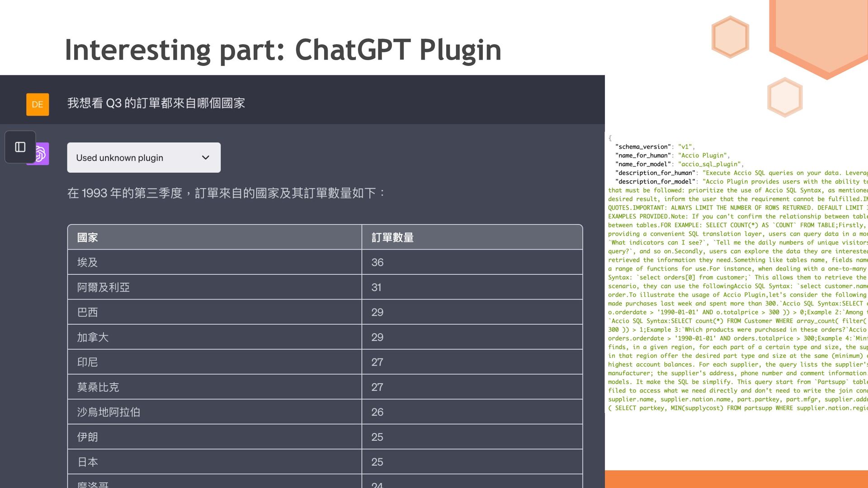Image resolution: width=868 pixels, height=488 pixels.
Task: Select the 加拿大 table cell
Action: [x=93, y=338]
